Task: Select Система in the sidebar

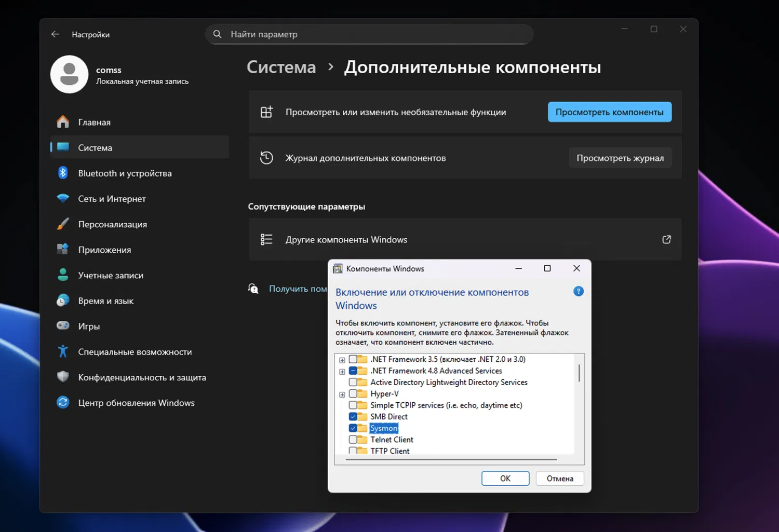Action: (x=139, y=147)
